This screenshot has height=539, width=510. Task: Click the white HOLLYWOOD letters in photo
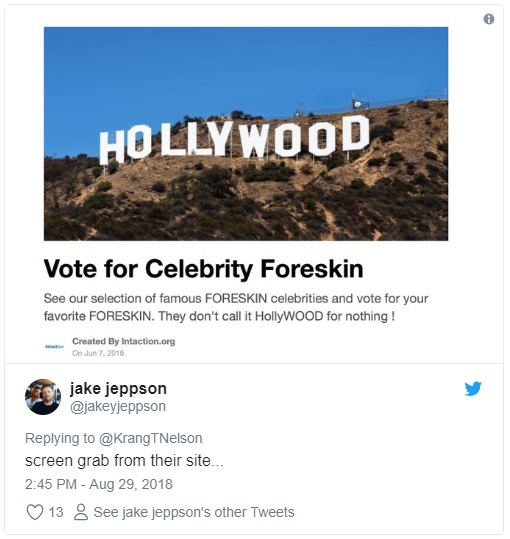[x=234, y=139]
